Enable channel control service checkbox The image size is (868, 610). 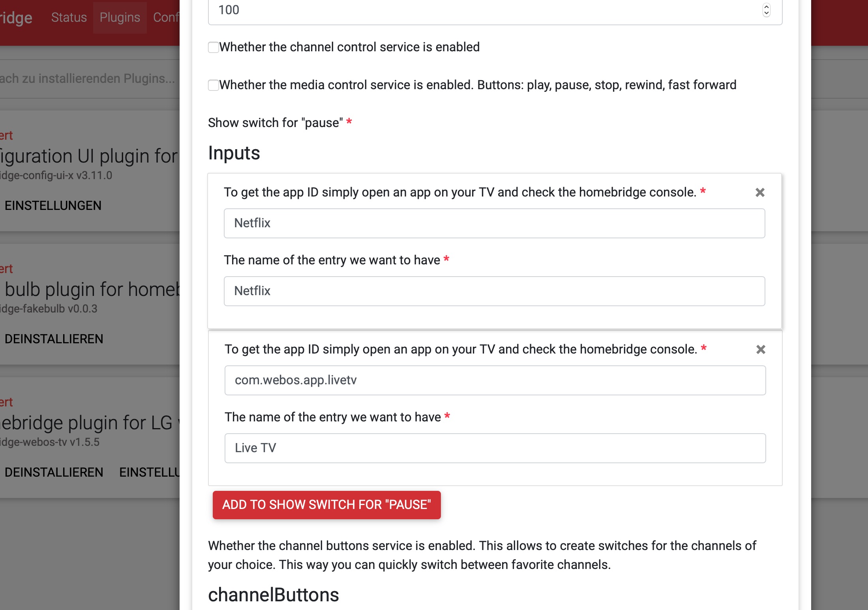click(214, 47)
